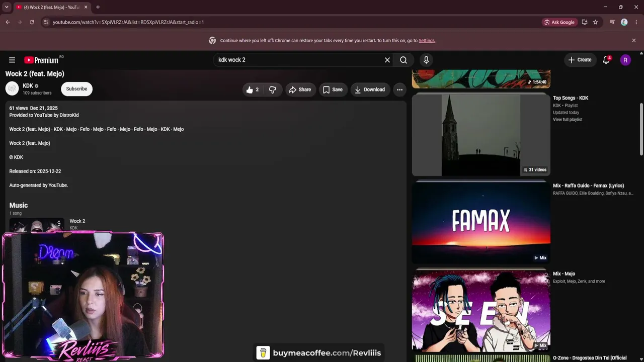Start voice search with the microphone

[426, 60]
